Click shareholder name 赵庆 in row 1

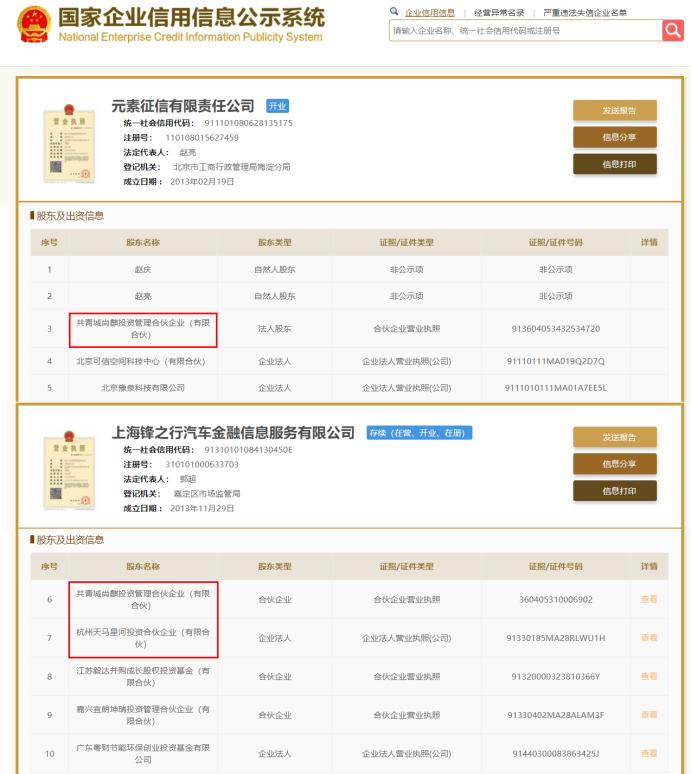pos(143,270)
